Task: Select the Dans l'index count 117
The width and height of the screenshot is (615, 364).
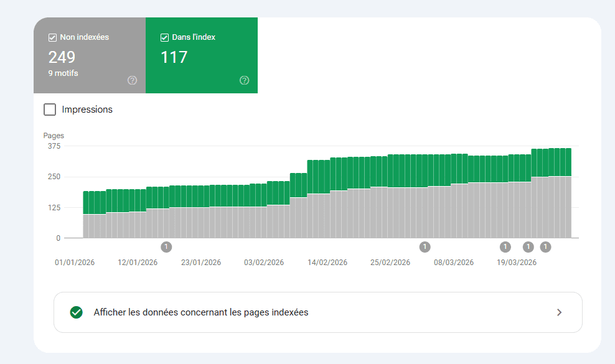Action: pyautogui.click(x=174, y=57)
